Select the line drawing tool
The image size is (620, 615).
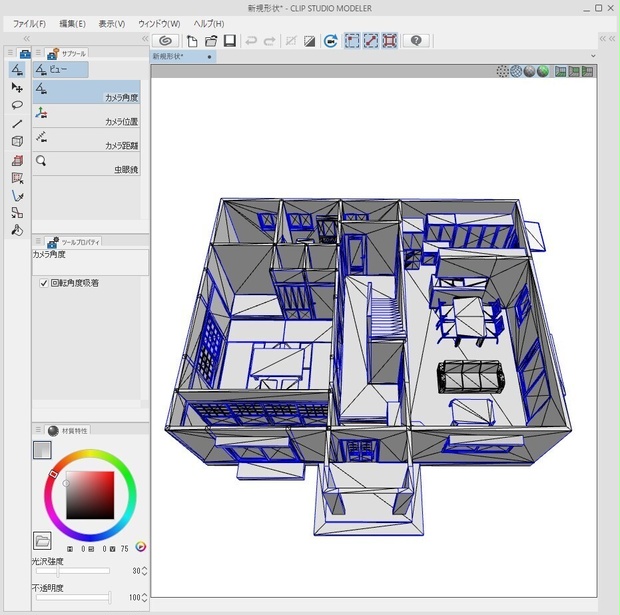tap(17, 124)
